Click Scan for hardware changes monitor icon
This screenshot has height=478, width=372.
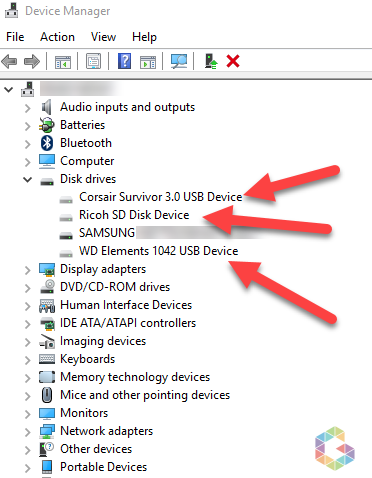179,61
